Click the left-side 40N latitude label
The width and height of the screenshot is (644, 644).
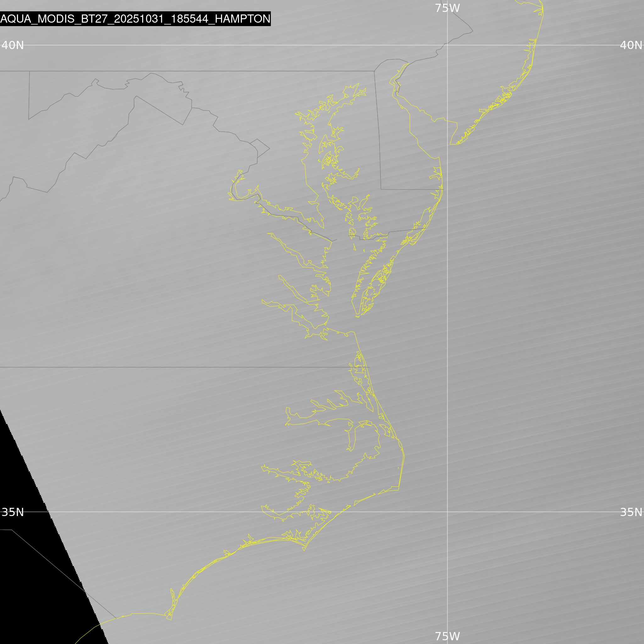13,45
